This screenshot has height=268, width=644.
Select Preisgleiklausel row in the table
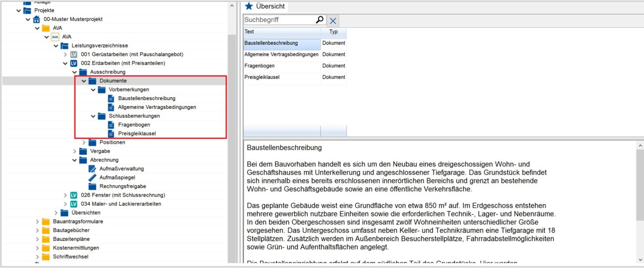(295, 77)
